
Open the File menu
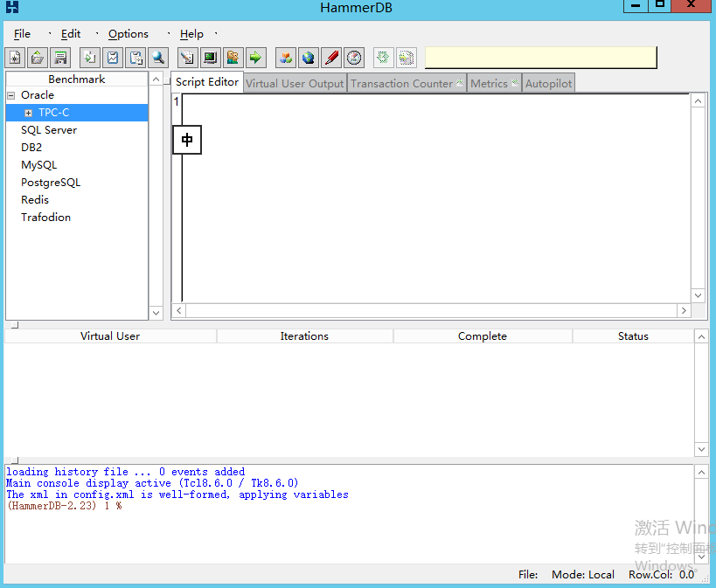(x=21, y=33)
